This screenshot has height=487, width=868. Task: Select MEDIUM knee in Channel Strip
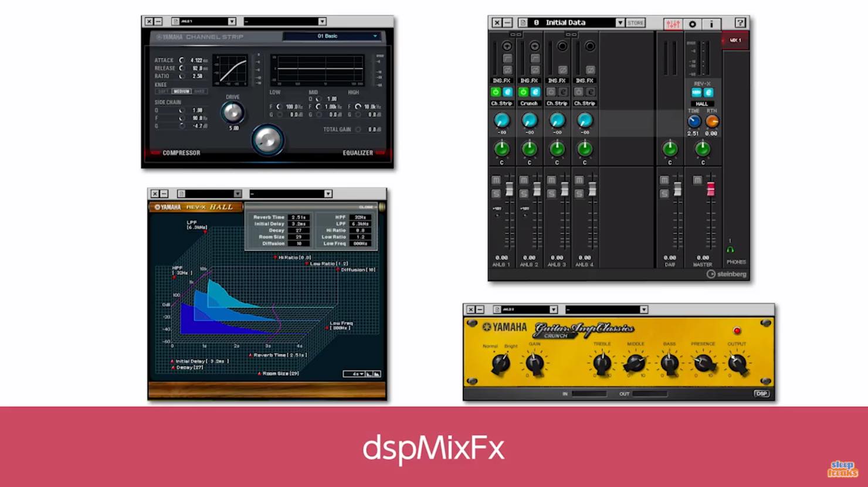point(181,91)
